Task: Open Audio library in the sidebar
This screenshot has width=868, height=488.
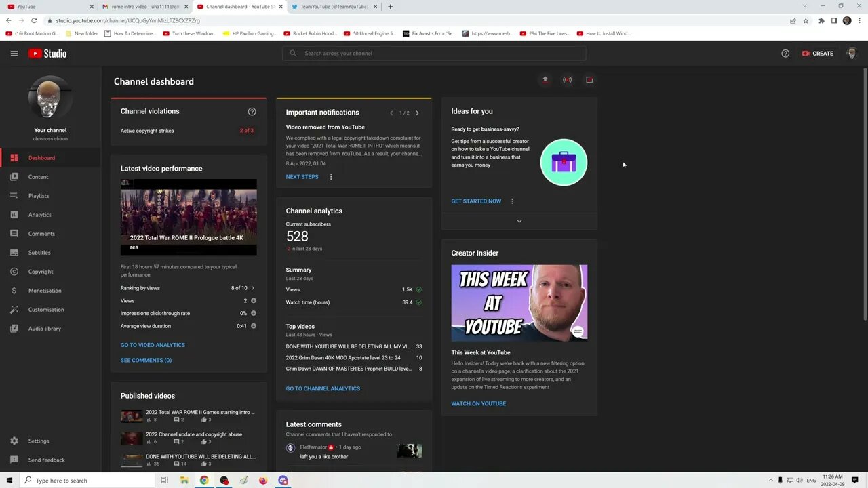Action: pos(51,329)
